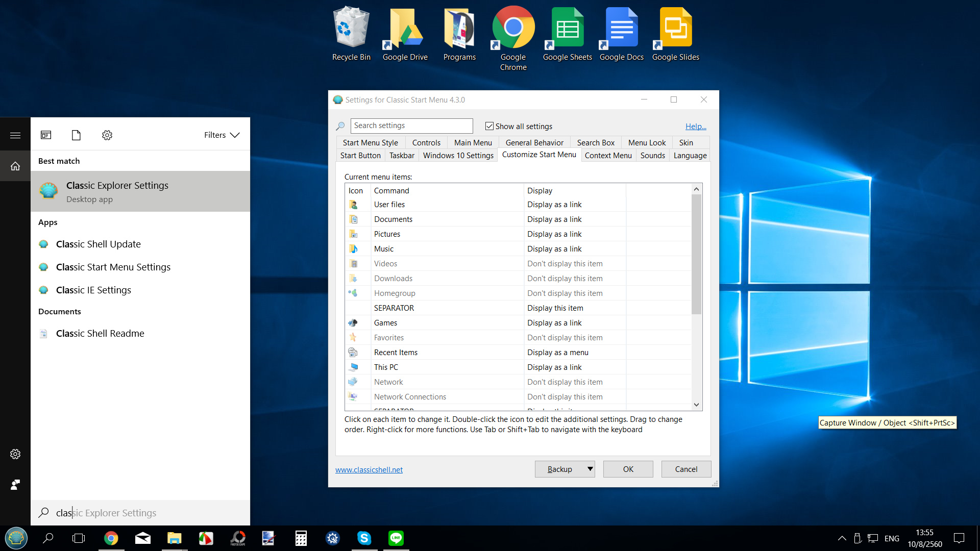Click the Recent Items icon in list
This screenshot has width=980, height=551.
(x=353, y=353)
